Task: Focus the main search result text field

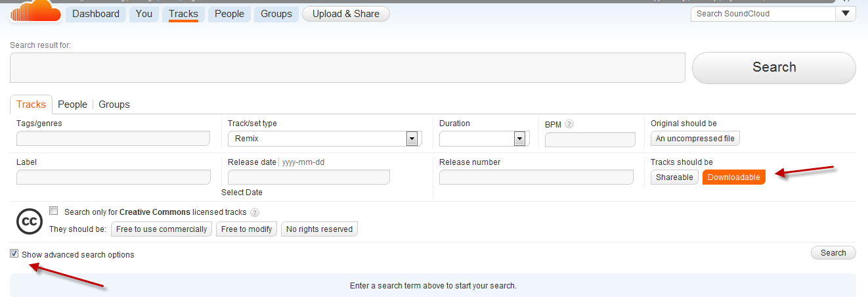Action: pyautogui.click(x=348, y=68)
